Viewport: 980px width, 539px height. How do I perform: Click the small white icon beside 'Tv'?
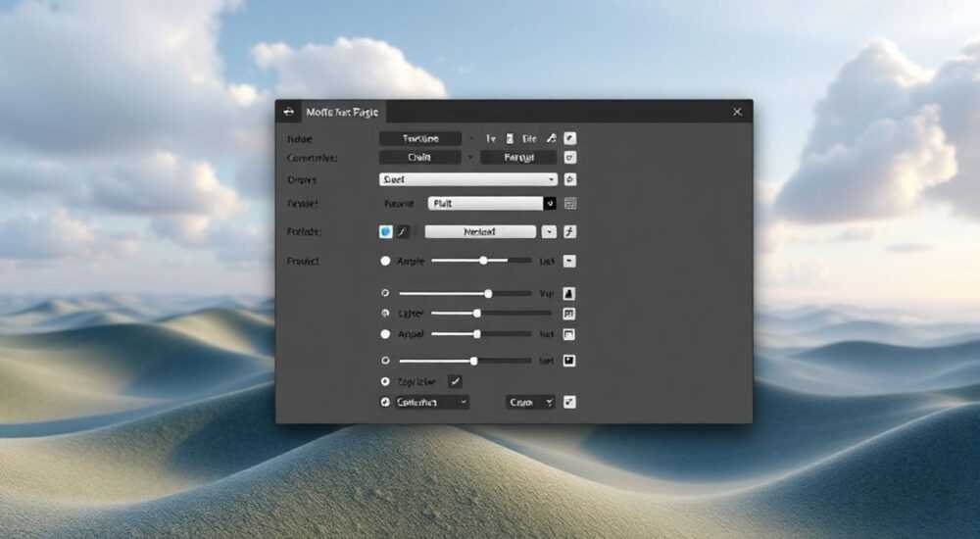510,139
